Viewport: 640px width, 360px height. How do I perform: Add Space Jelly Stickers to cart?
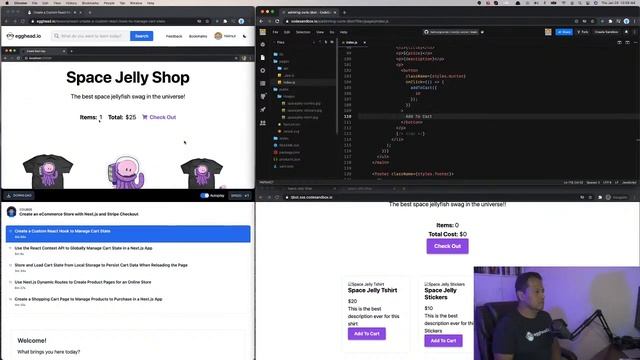[x=443, y=341]
